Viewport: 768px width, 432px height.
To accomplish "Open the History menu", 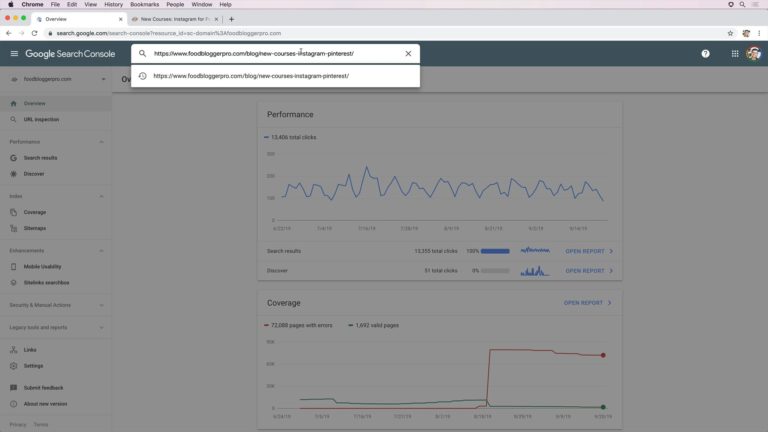I will [x=113, y=4].
